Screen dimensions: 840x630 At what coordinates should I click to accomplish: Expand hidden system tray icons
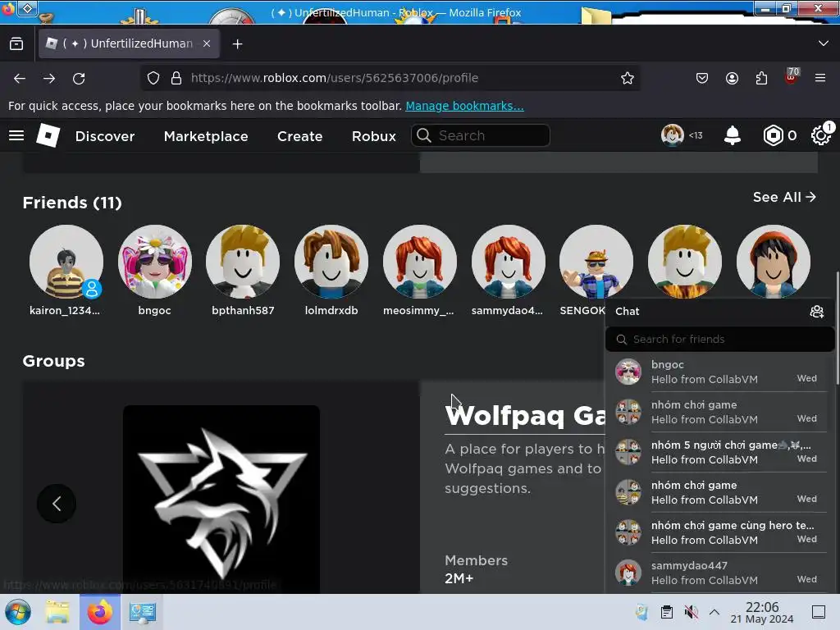tap(714, 612)
